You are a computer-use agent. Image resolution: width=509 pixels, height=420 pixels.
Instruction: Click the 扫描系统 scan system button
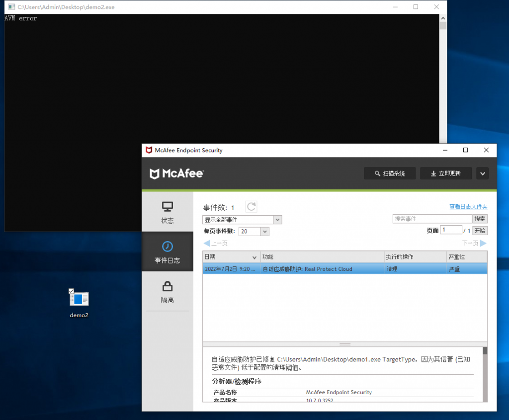(x=390, y=173)
